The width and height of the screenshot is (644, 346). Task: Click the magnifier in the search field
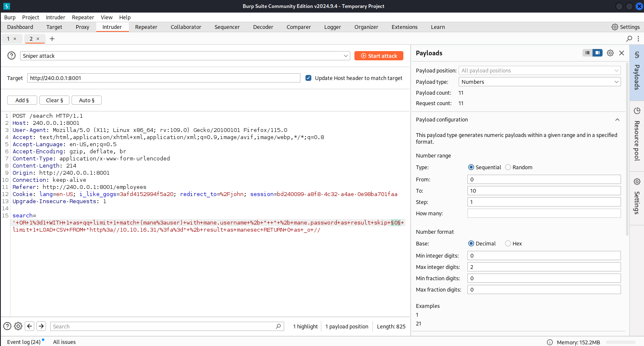[278, 326]
